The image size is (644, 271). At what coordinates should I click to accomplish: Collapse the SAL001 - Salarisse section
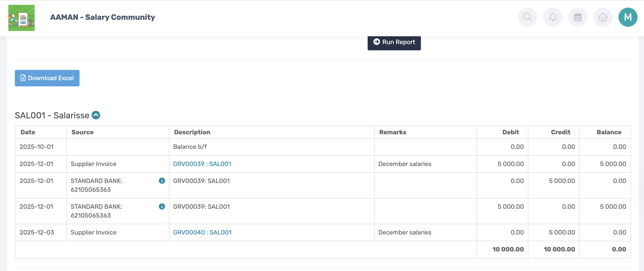click(x=96, y=115)
